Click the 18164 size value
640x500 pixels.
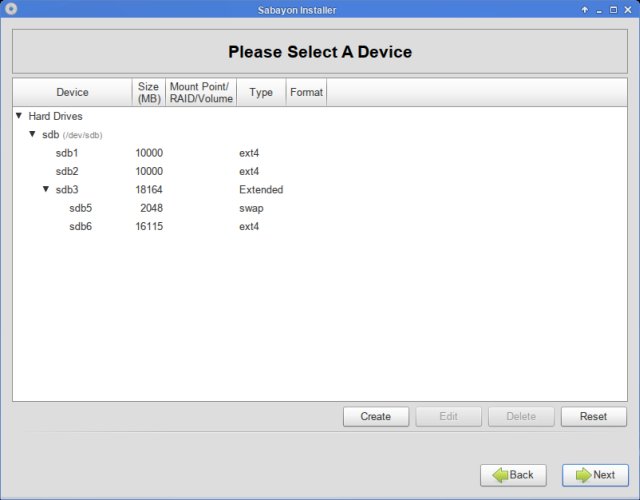pyautogui.click(x=149, y=190)
